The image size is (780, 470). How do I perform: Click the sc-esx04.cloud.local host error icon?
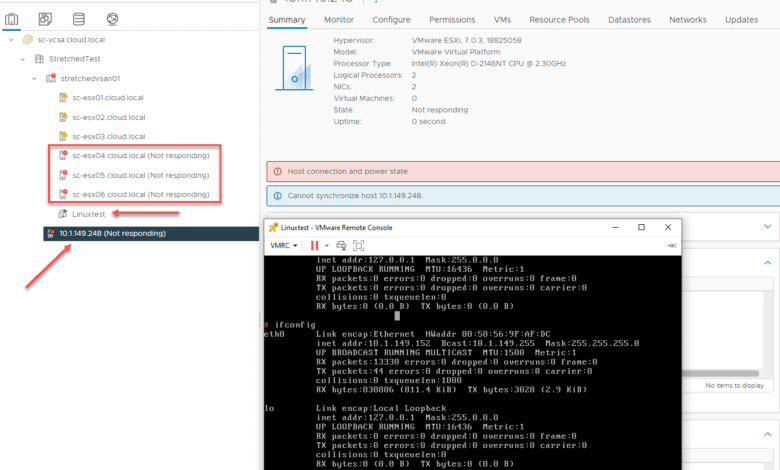tap(63, 155)
